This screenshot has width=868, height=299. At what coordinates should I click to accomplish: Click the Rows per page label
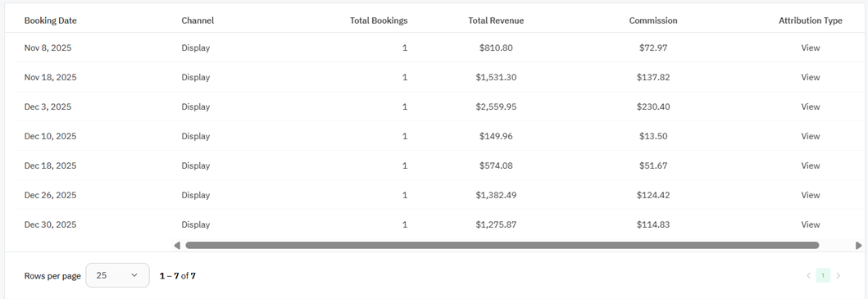pos(52,276)
